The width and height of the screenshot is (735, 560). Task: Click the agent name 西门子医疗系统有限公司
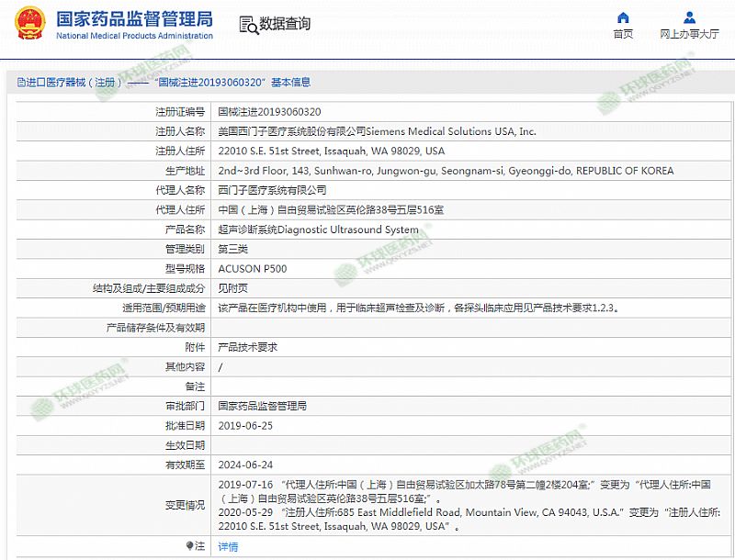[x=272, y=190]
